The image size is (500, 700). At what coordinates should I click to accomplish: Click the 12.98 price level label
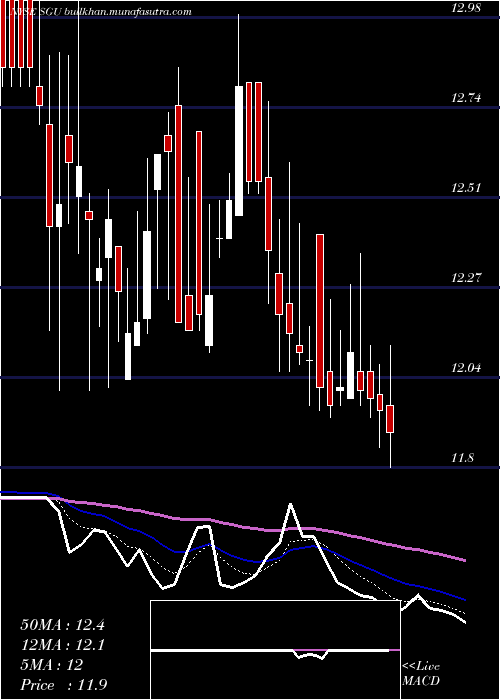466,8
